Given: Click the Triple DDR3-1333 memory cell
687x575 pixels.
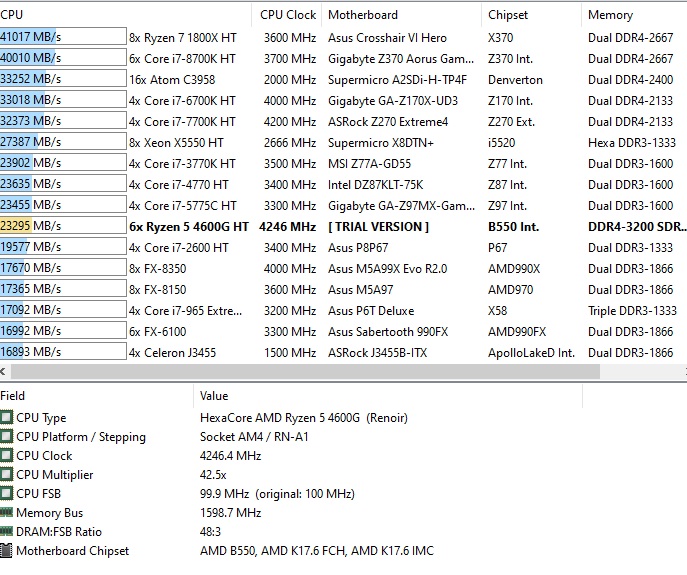Looking at the screenshot, I should [x=632, y=311].
